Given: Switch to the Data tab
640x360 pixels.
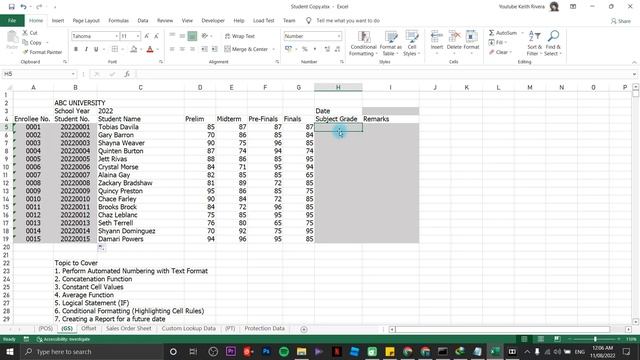Looking at the screenshot, I should [143, 20].
